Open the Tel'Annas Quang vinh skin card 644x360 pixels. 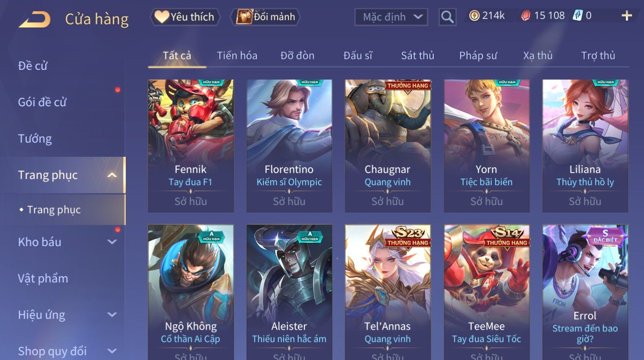click(x=387, y=292)
